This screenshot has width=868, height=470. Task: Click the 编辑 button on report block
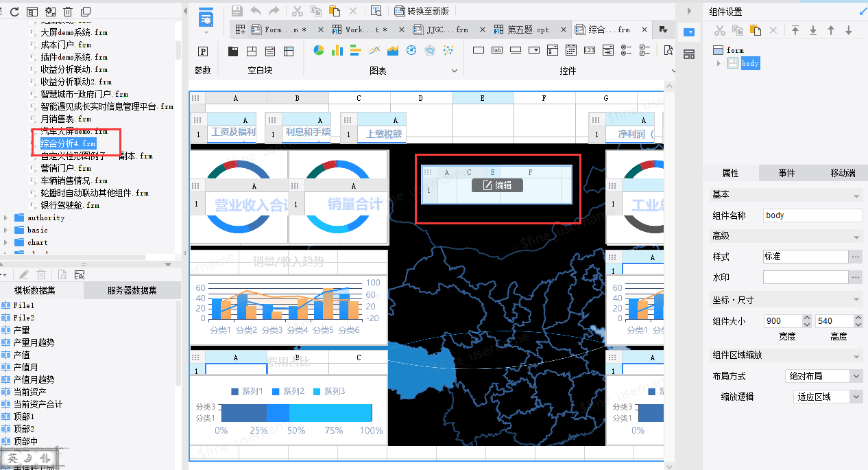click(x=497, y=185)
